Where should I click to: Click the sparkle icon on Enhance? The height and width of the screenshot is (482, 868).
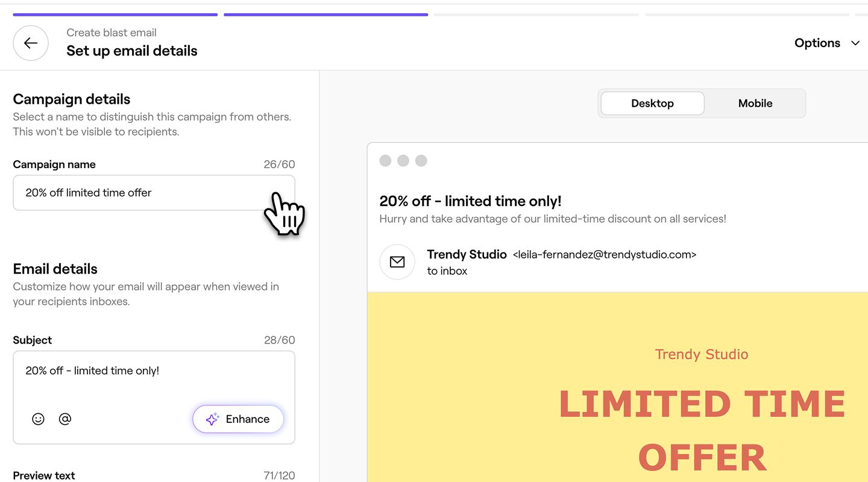212,419
